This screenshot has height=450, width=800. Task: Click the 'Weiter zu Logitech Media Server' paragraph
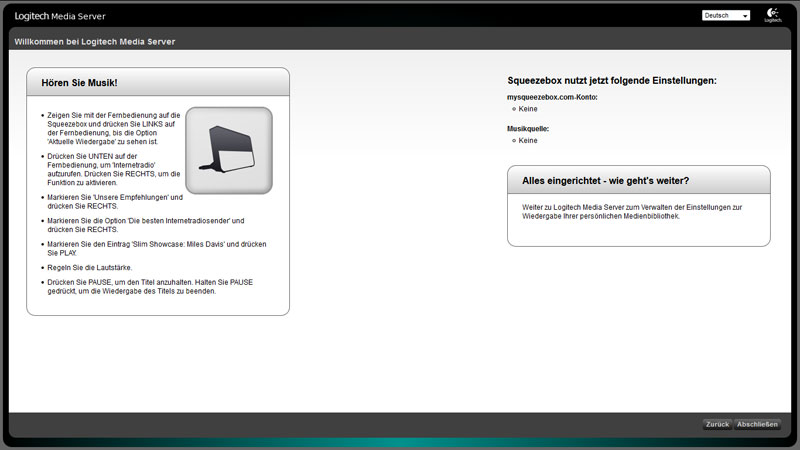tap(632, 212)
